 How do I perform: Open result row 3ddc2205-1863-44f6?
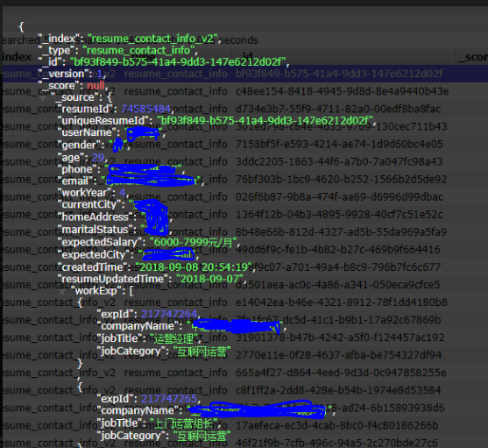pos(245,161)
